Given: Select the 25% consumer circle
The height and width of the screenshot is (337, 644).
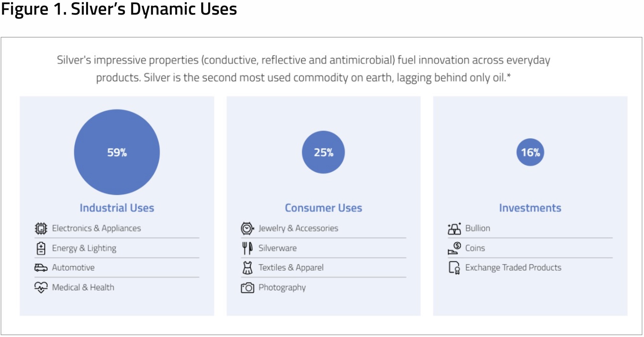Looking at the screenshot, I should [323, 152].
